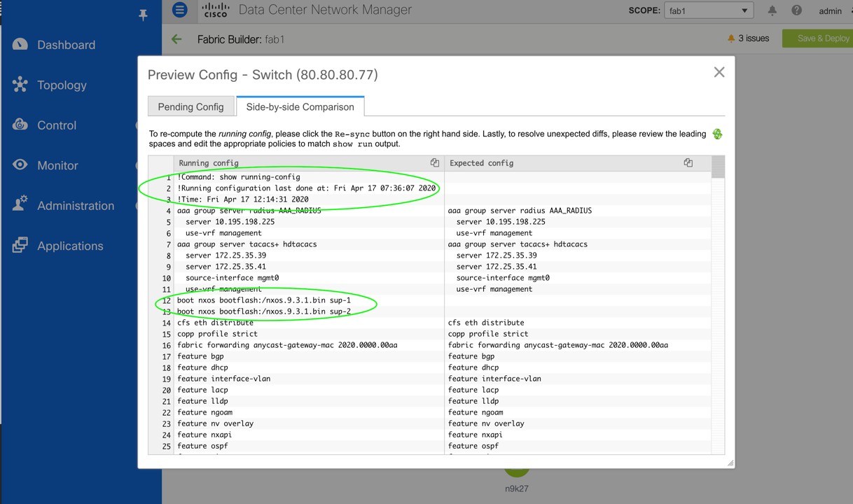Click running config 'source-interface mgmt0' line
Screen dimensions: 853x504
pyautogui.click(x=232, y=278)
